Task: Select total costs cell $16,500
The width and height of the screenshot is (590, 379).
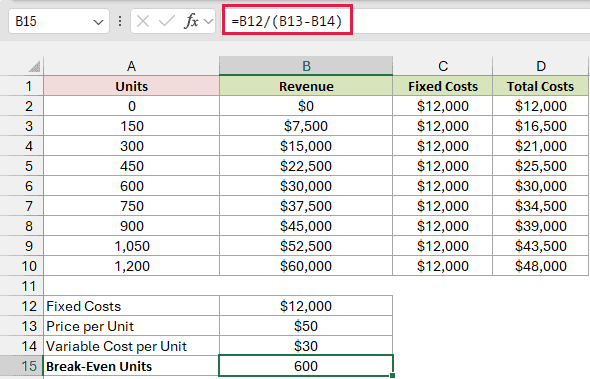Action: (540, 126)
